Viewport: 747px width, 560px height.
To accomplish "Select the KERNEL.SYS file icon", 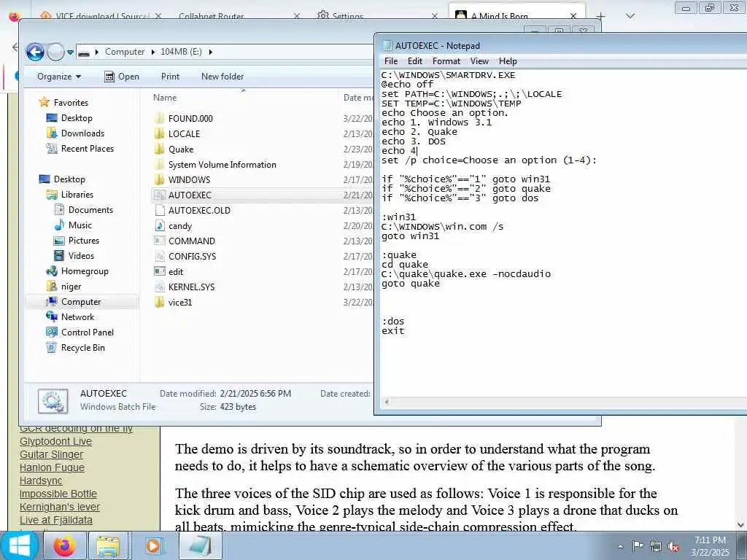I will click(x=160, y=287).
